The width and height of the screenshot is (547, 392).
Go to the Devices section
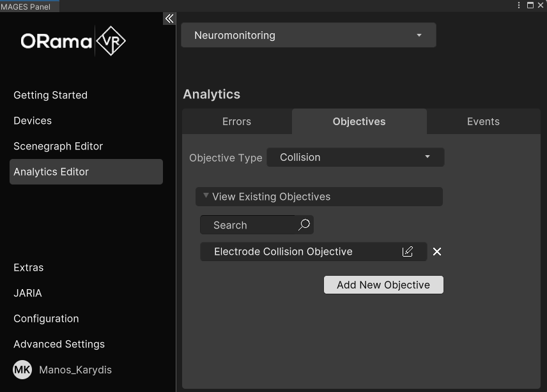click(33, 121)
